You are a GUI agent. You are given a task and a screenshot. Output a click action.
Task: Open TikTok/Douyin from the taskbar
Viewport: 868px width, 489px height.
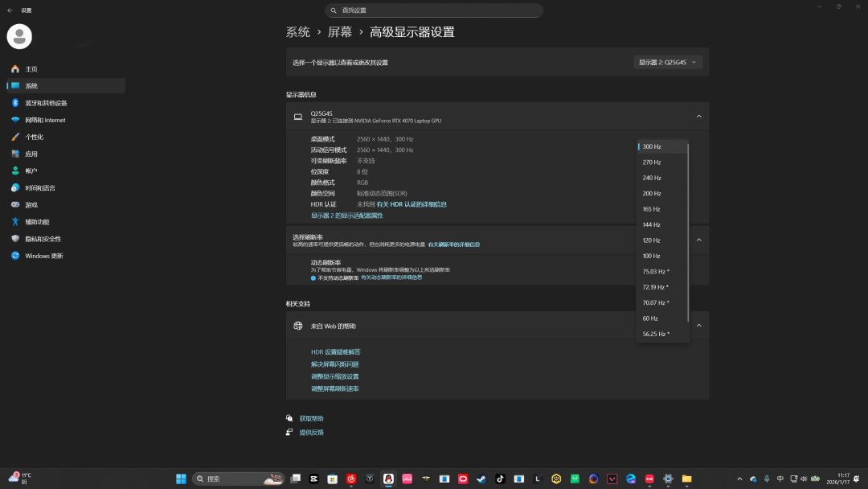[500, 479]
